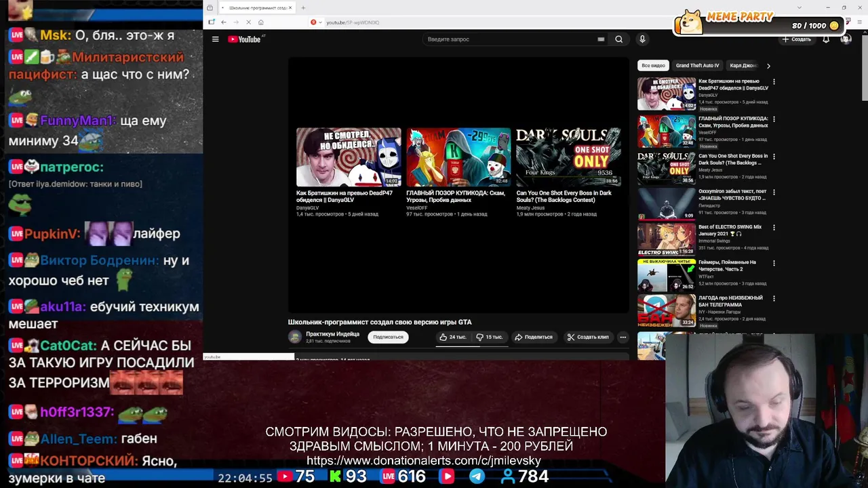
Task: Click the endscreen title Can You One Shot Every Boss
Action: coord(564,197)
